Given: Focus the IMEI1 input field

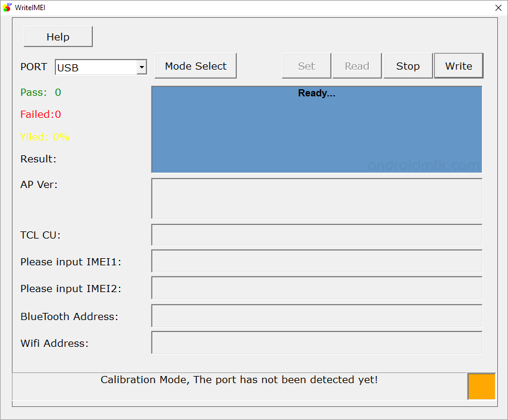Looking at the screenshot, I should point(317,261).
